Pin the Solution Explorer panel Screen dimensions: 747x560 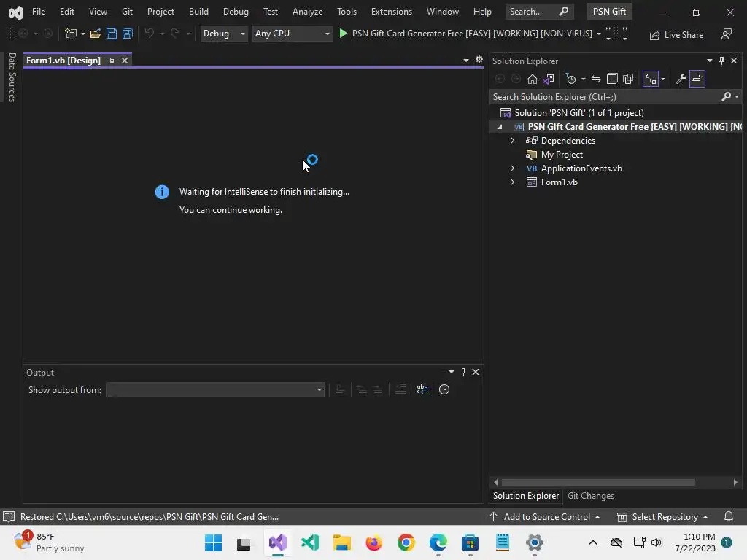(721, 61)
